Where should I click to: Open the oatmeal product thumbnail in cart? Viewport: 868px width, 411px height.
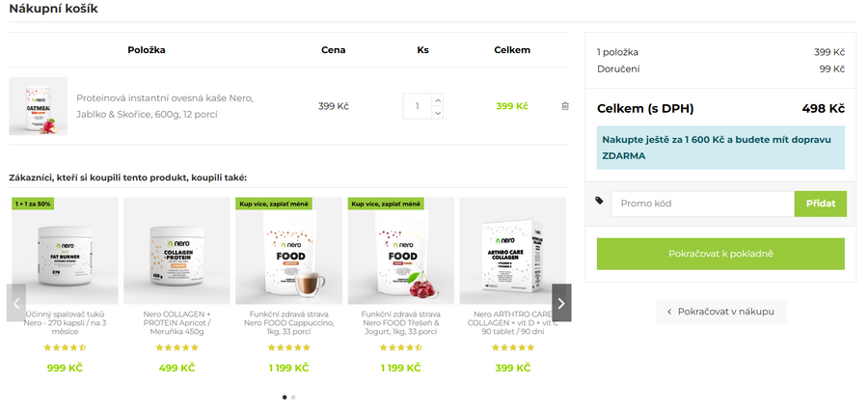pos(39,106)
